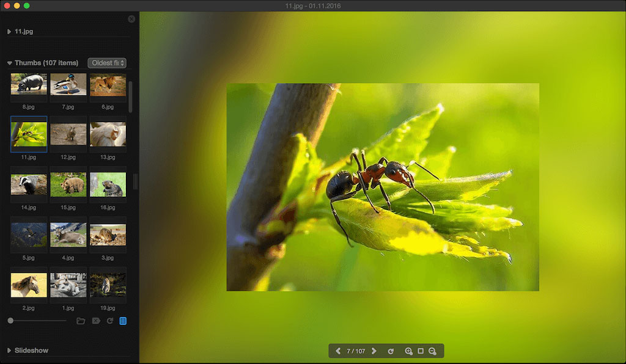The width and height of the screenshot is (626, 364).
Task: Zoom out of the image
Action: [x=432, y=351]
